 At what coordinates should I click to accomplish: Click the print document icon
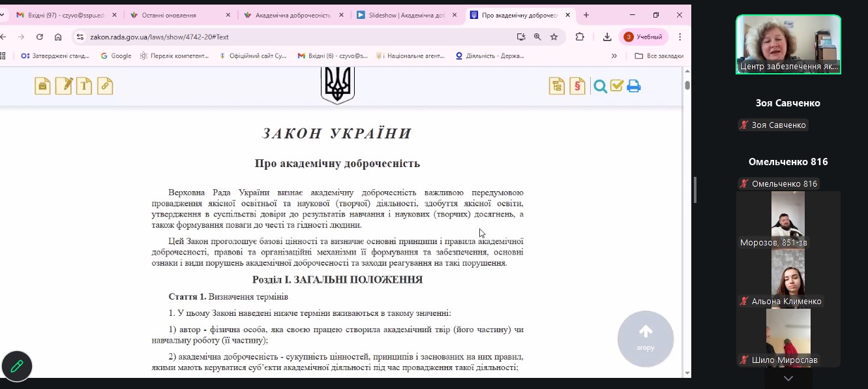tap(633, 86)
